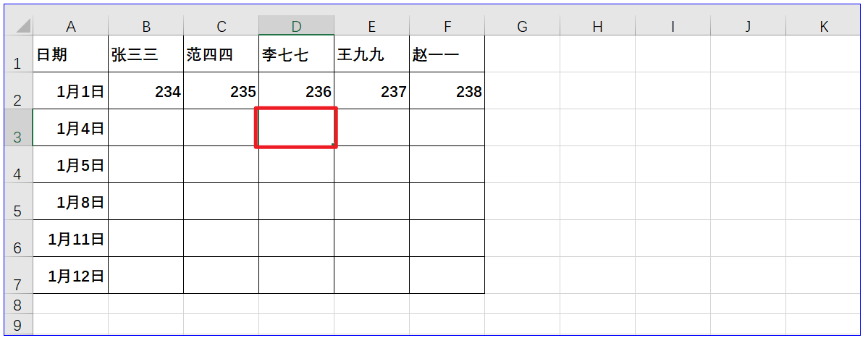868x338 pixels.
Task: Click the date cell 1月12日
Action: pos(70,276)
